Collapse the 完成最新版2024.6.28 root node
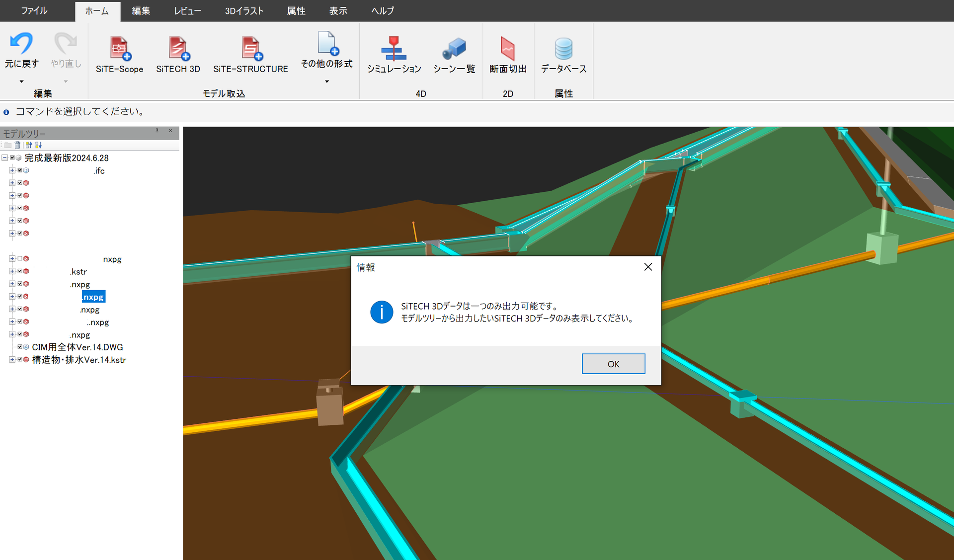This screenshot has height=560, width=954. (4, 158)
